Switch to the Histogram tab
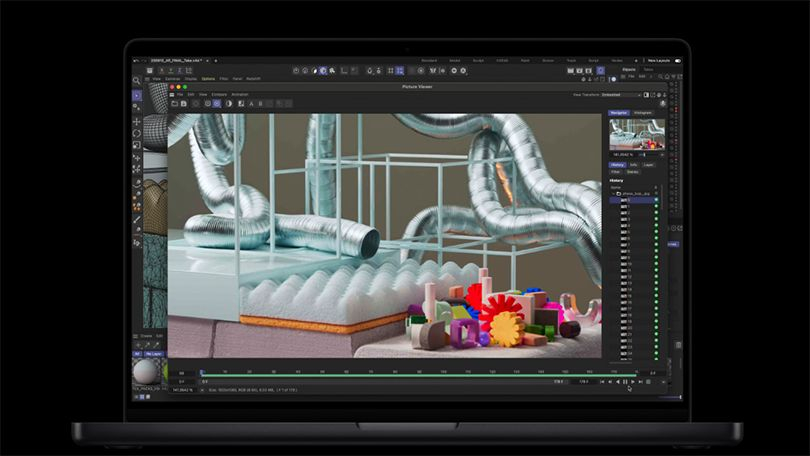 coord(643,112)
